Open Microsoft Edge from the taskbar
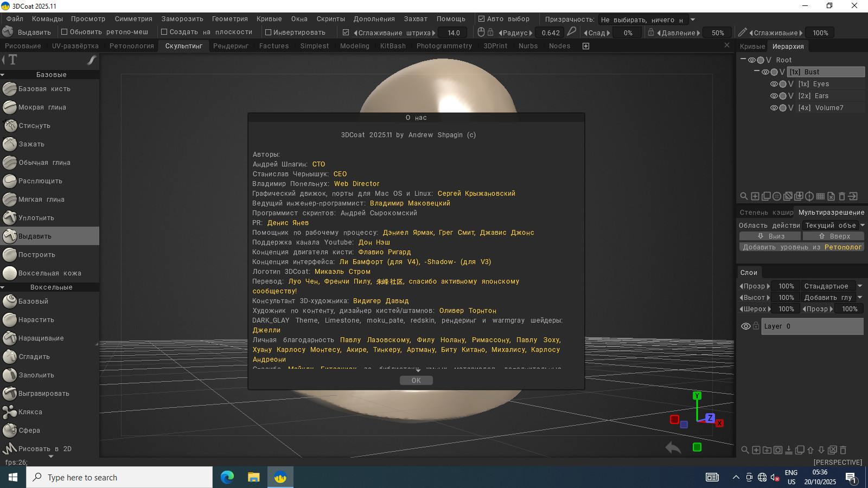The image size is (868, 488). tap(227, 477)
